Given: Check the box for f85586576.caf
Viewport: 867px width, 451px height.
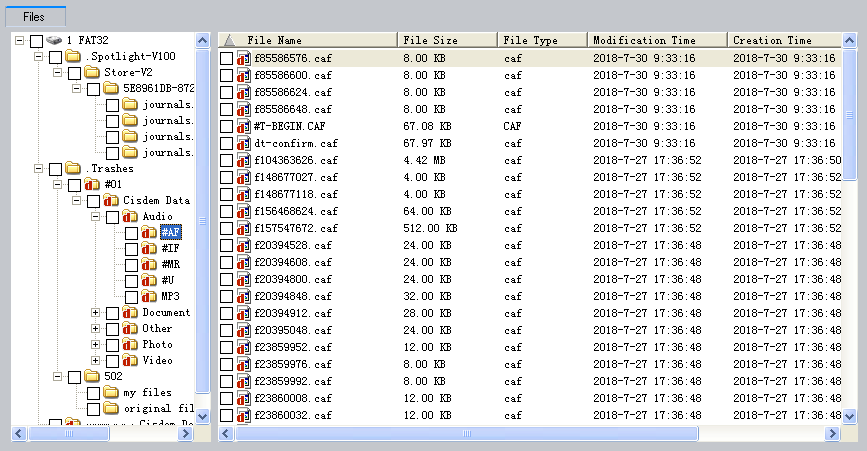Looking at the screenshot, I should tap(226, 59).
